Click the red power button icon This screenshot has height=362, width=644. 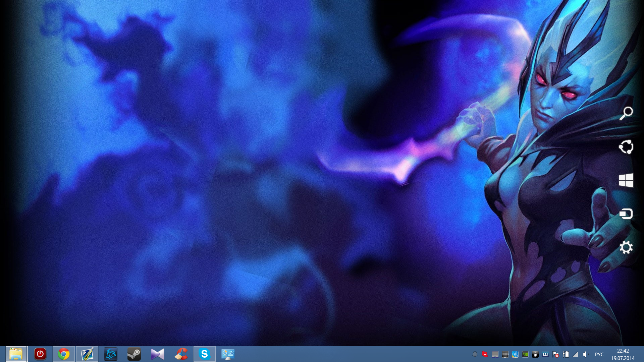click(x=40, y=354)
